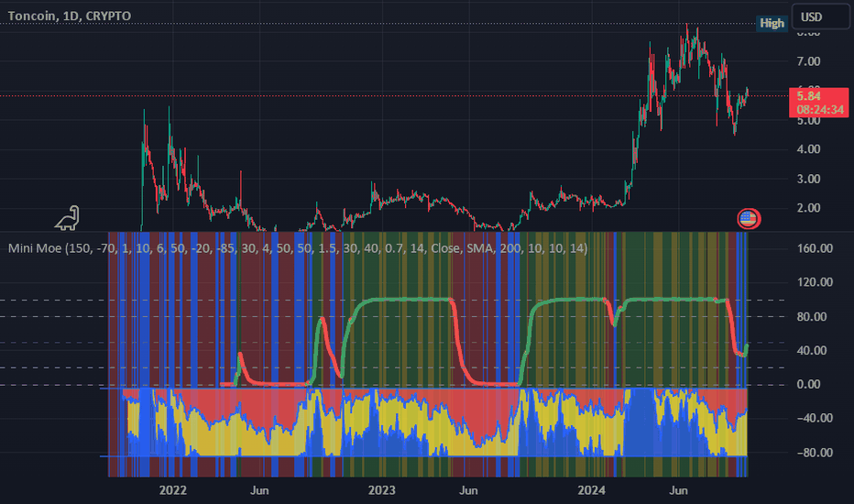
Task: Click the 160.00 indicator axis label
Action: [x=815, y=248]
